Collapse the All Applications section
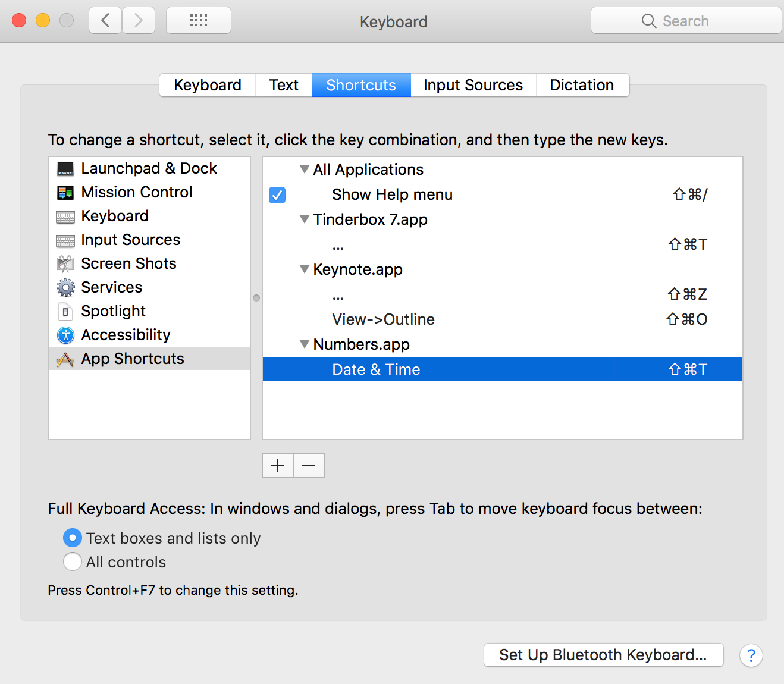Viewport: 784px width, 684px height. (304, 169)
